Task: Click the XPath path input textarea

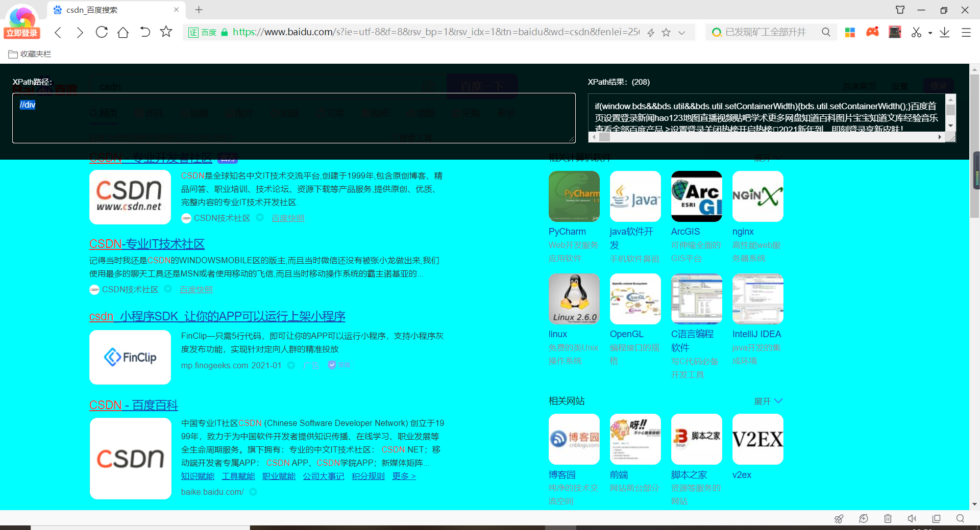Action: [294, 118]
